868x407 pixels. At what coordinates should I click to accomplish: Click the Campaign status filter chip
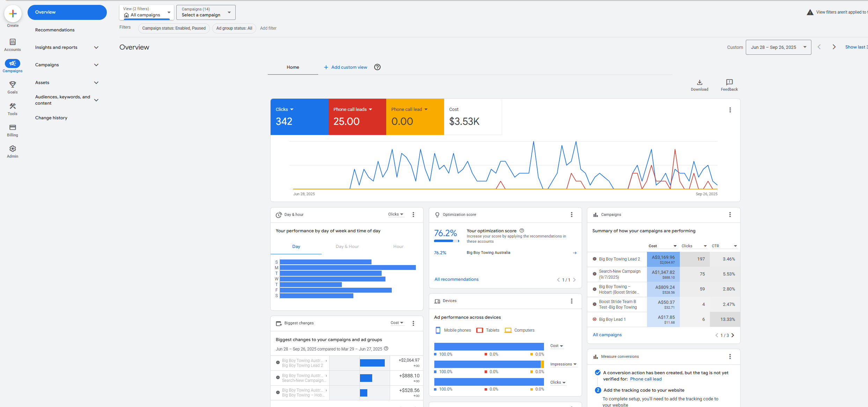174,28
